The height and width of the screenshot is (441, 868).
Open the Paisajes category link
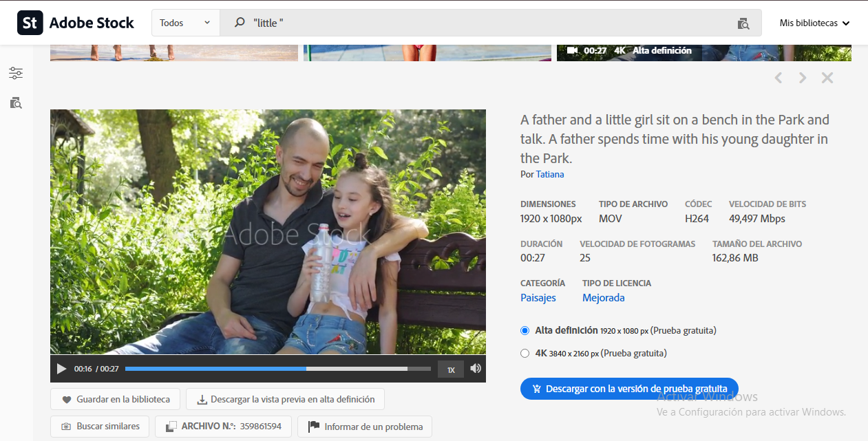click(538, 298)
